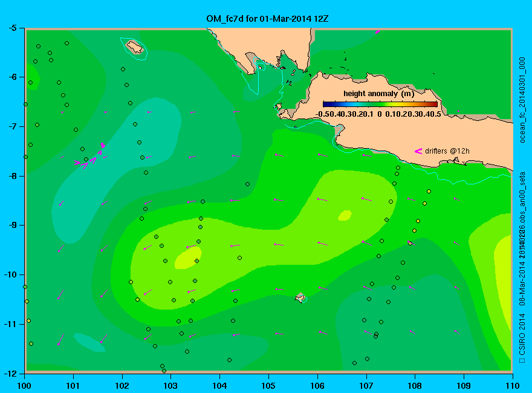The image size is (532, 393).
Task: Click the small island near 105.6E, 10.5S
Action: point(300,297)
